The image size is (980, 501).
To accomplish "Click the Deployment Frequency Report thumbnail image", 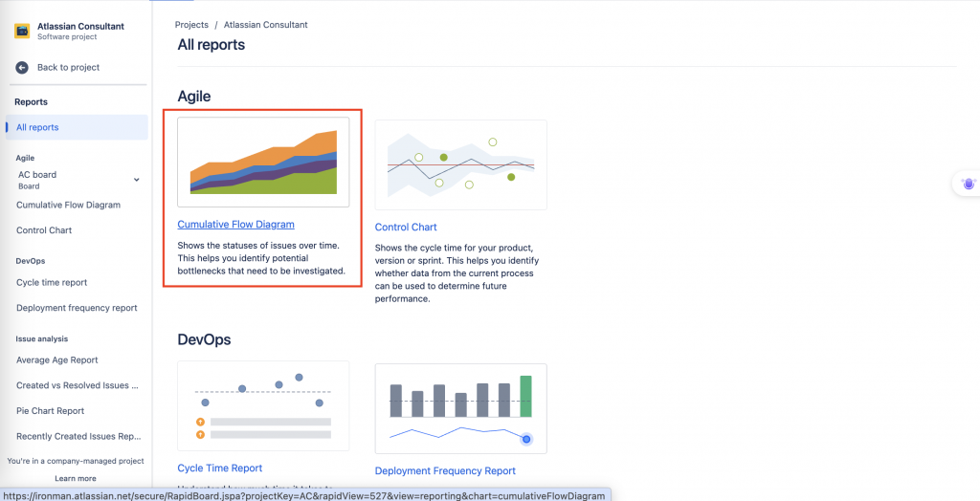I will pyautogui.click(x=460, y=408).
